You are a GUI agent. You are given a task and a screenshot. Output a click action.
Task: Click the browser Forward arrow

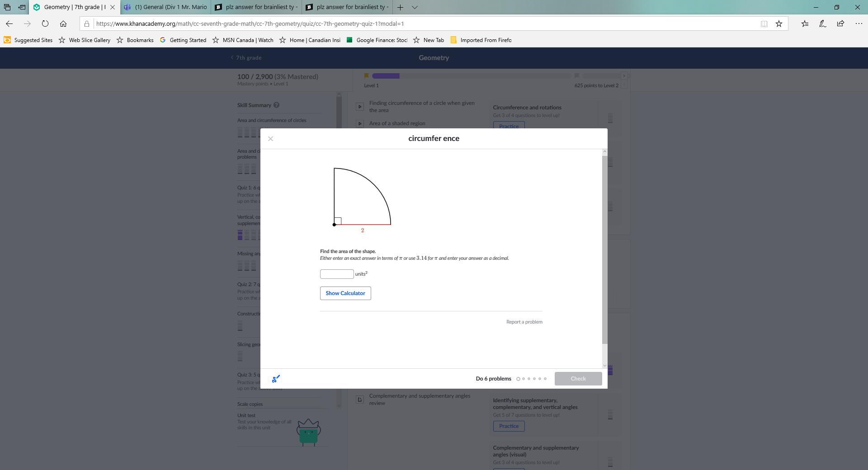(27, 23)
